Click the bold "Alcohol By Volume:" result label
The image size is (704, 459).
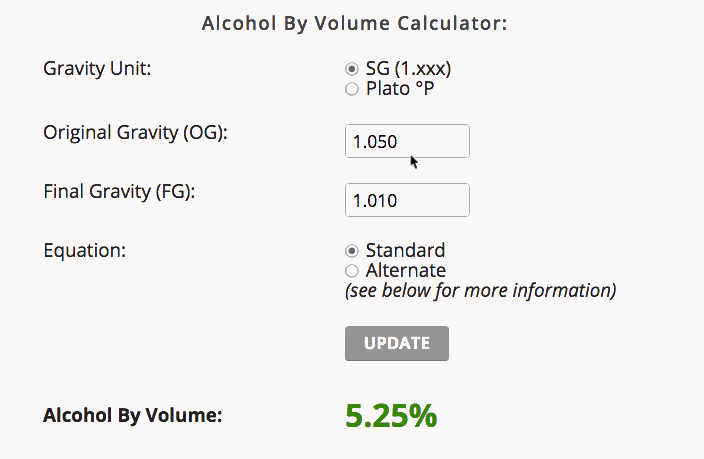point(132,414)
